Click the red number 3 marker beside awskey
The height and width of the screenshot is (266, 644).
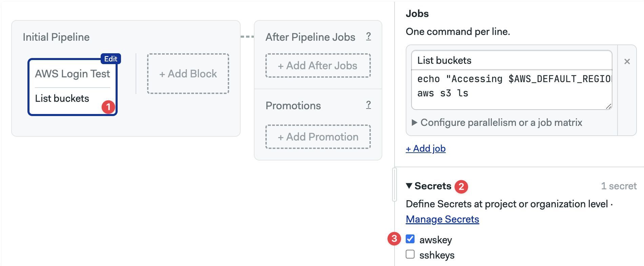point(394,239)
